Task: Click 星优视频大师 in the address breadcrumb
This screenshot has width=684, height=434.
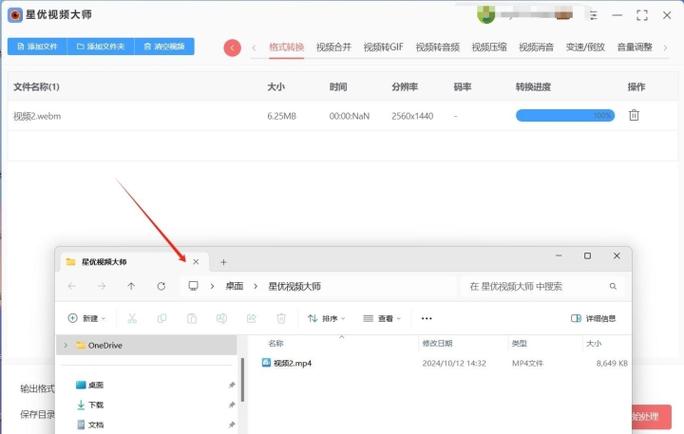Action: (x=294, y=286)
